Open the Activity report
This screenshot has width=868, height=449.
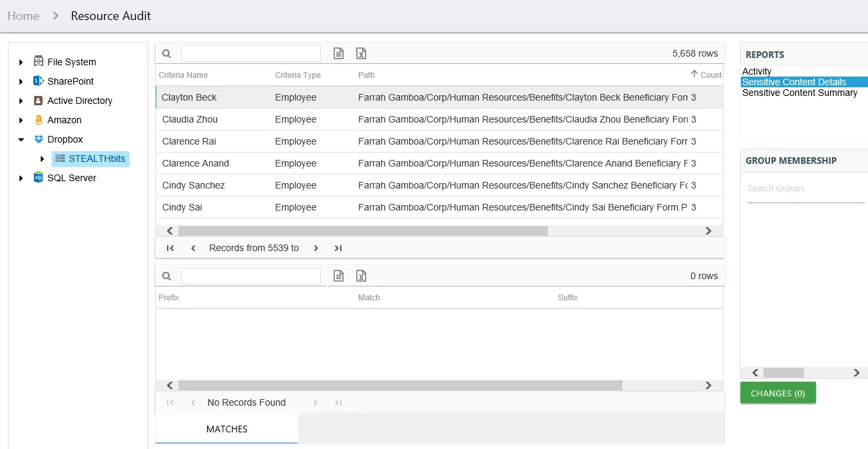coord(757,71)
